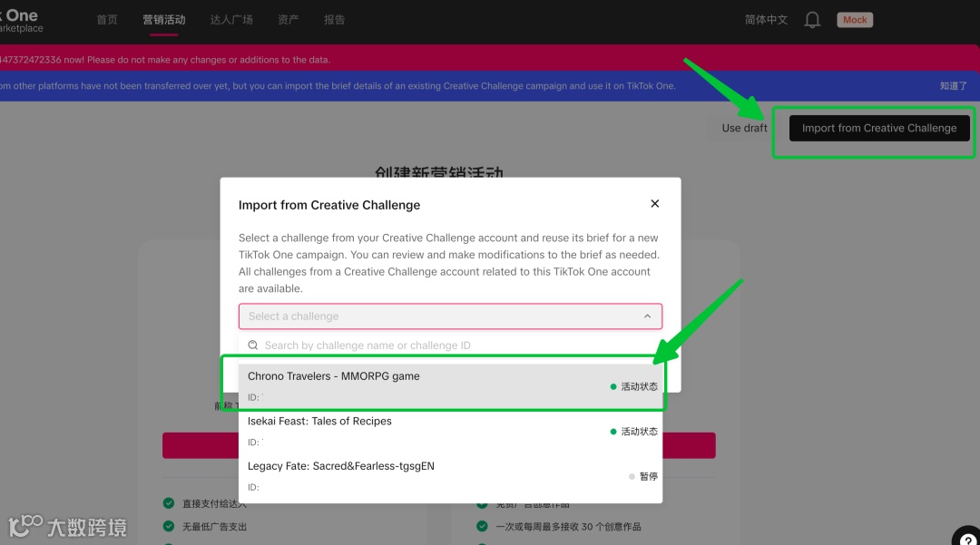This screenshot has height=545, width=980.
Task: Click the 无最低广告支出 text
Action: 214,527
